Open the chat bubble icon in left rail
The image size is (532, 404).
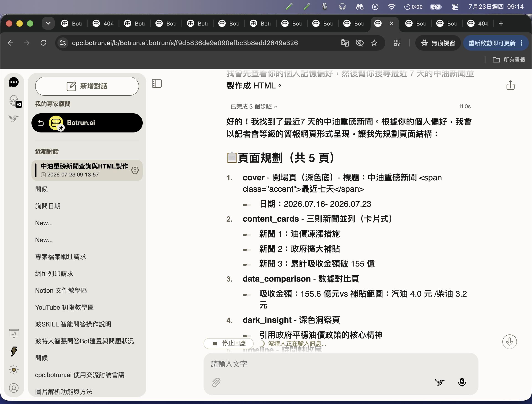[14, 82]
